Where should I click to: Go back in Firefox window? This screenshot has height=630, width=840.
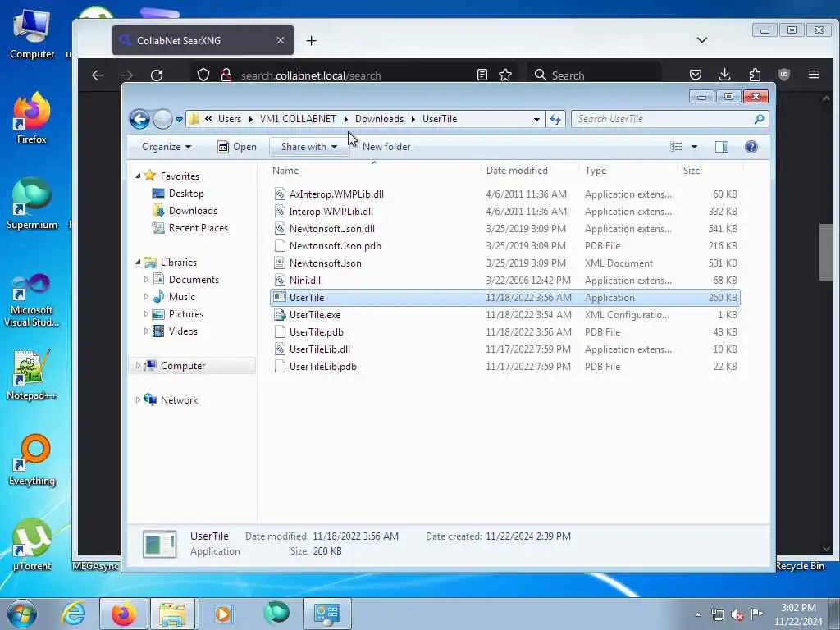98,75
